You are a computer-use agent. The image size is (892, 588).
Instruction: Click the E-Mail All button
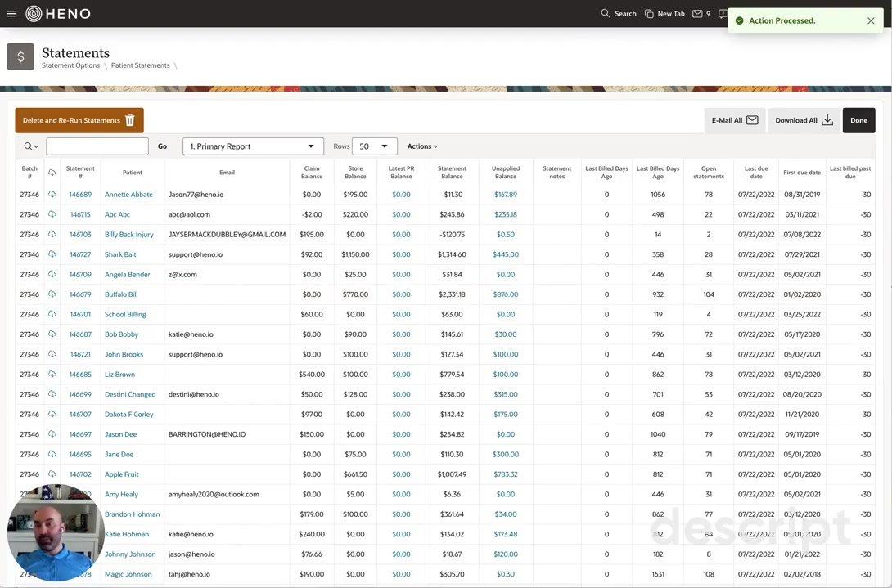click(x=734, y=120)
